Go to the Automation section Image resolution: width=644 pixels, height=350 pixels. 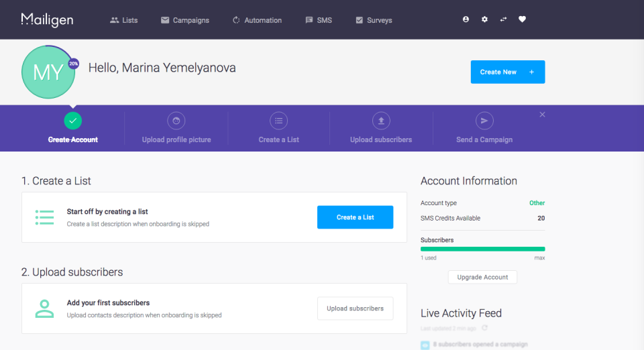pos(257,20)
